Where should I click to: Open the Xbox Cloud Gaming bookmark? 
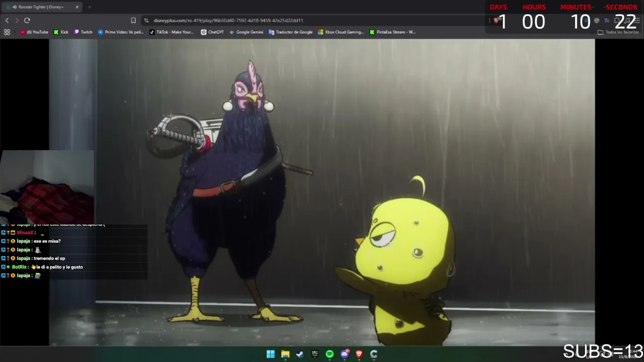pos(341,32)
